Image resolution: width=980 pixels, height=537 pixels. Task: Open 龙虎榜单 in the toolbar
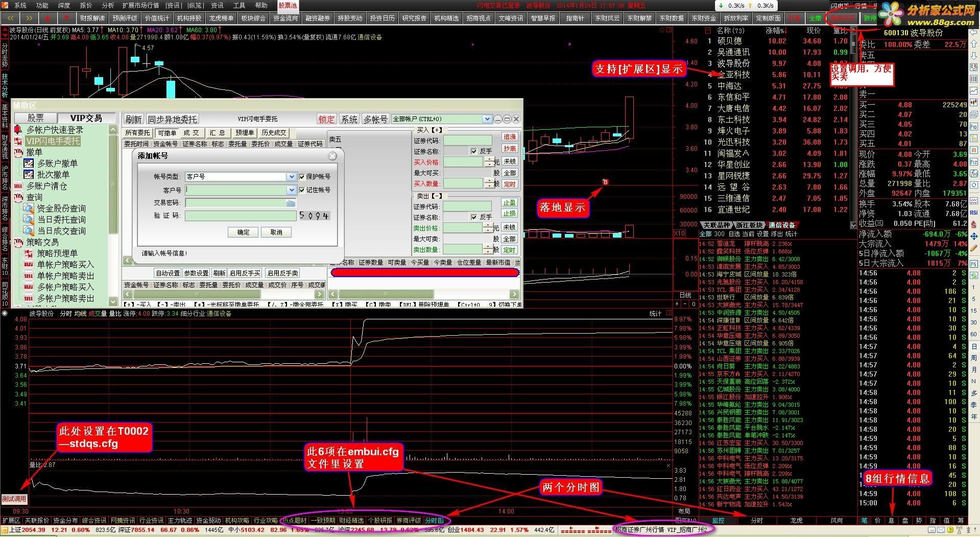[221, 18]
